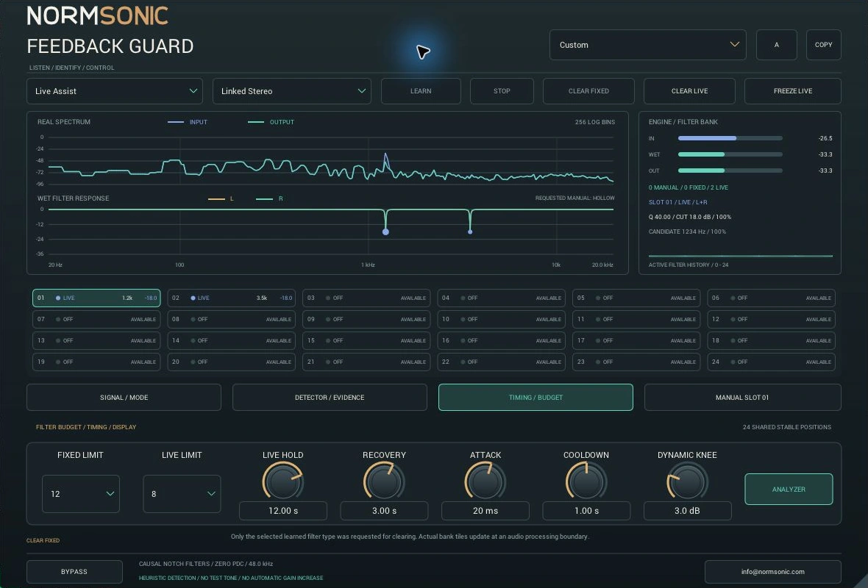Click the NORMSONIC logo
The width and height of the screenshot is (868, 588).
point(97,15)
